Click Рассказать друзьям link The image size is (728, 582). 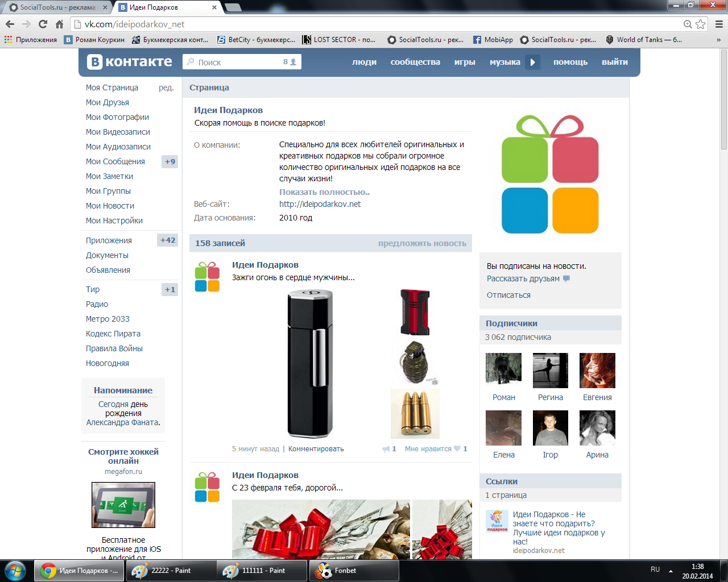pyautogui.click(x=523, y=278)
